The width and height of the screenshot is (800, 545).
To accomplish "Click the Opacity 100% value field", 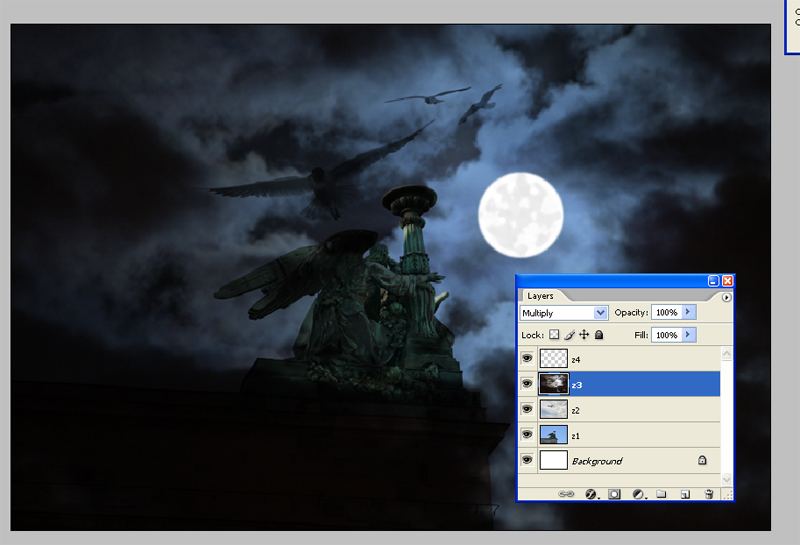I will click(667, 312).
